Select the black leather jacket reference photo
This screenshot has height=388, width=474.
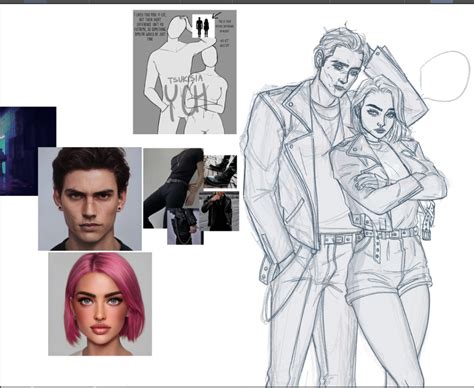pyautogui.click(x=220, y=211)
